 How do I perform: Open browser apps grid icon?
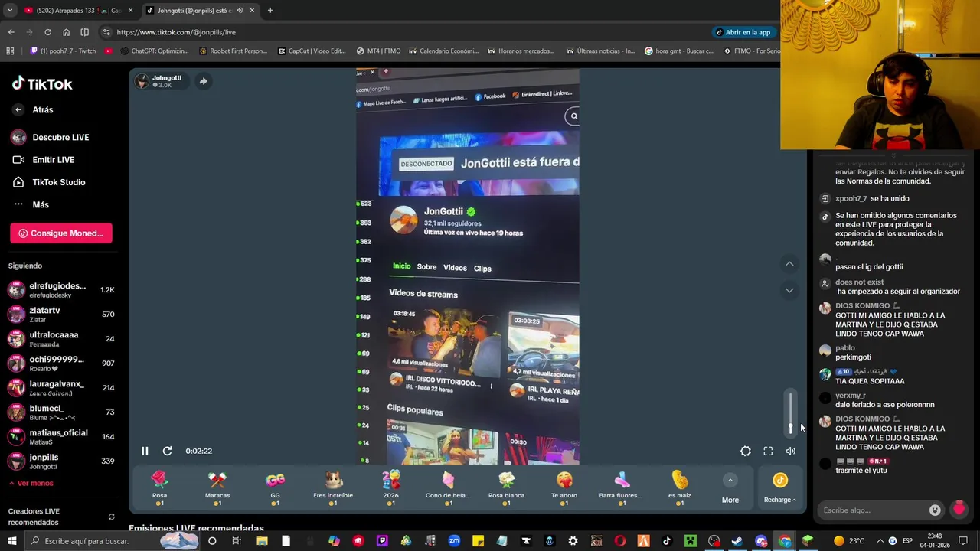pos(10,51)
